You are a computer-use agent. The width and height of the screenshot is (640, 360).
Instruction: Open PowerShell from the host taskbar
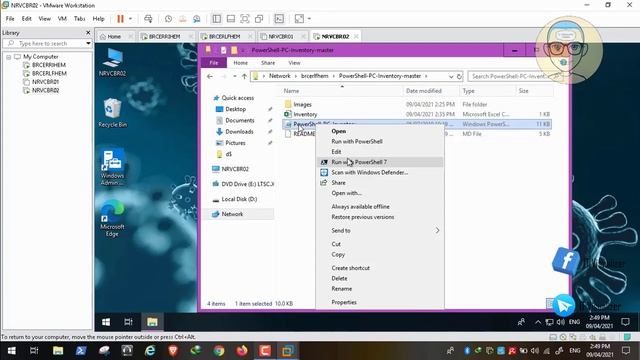81,351
